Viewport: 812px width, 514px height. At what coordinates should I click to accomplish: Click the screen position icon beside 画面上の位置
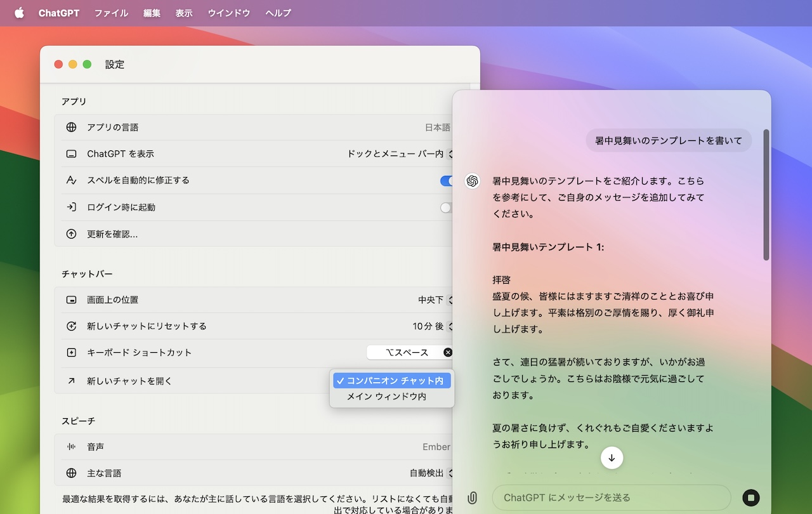coord(71,300)
